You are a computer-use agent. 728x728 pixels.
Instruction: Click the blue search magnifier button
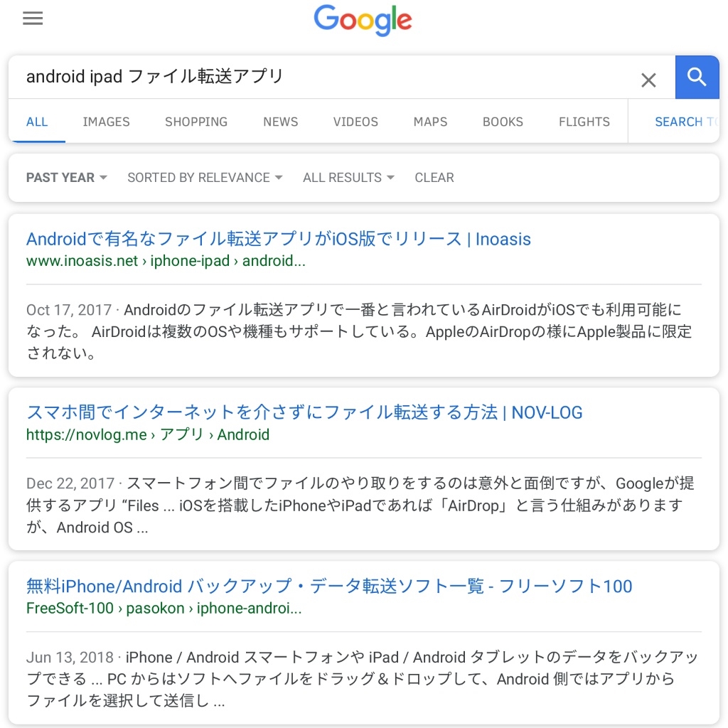click(697, 77)
